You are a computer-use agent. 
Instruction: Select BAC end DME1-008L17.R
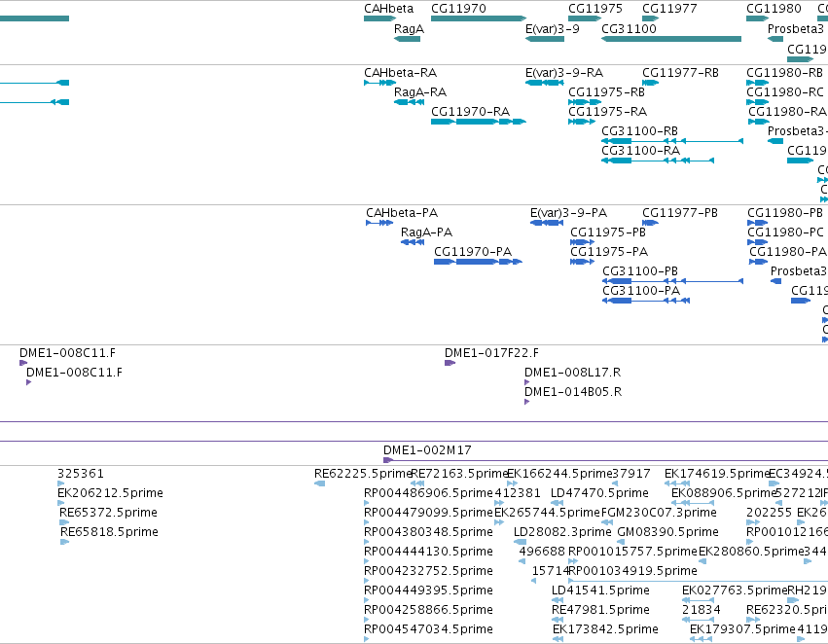572,373
